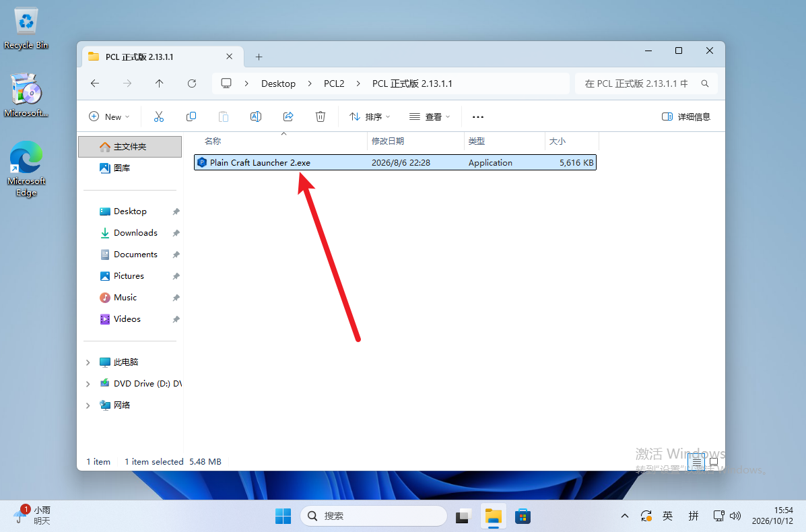This screenshot has height=532, width=806.
Task: Click the Rename icon in toolbar
Action: [x=255, y=117]
